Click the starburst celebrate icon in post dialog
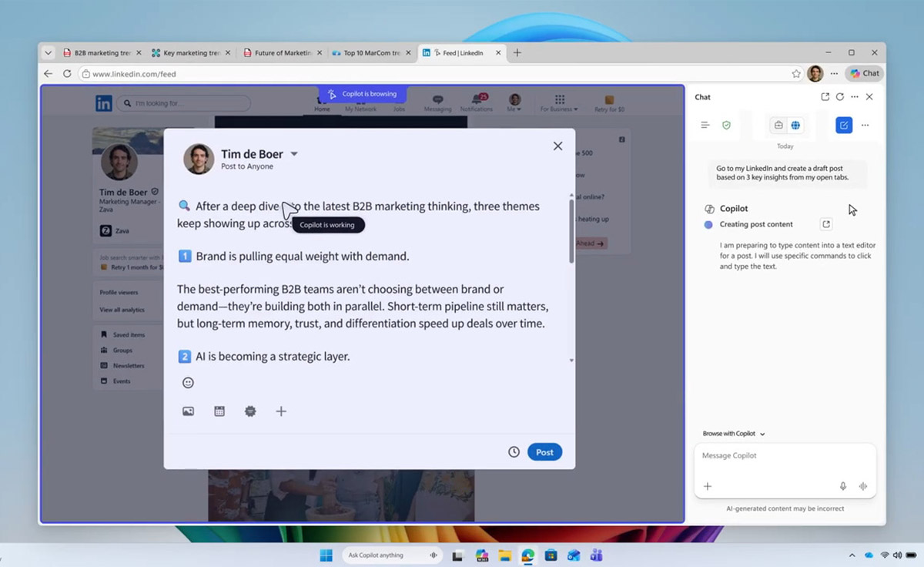924x567 pixels. [x=250, y=411]
